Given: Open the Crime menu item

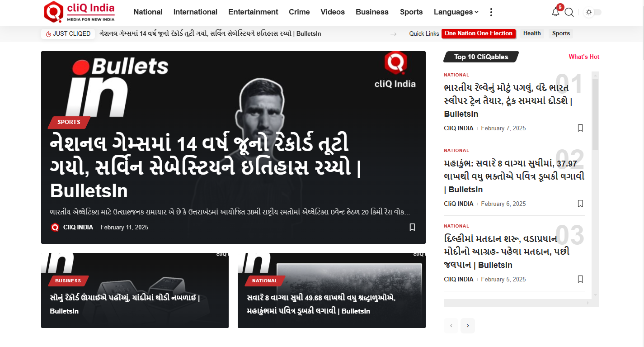Looking at the screenshot, I should (x=299, y=12).
